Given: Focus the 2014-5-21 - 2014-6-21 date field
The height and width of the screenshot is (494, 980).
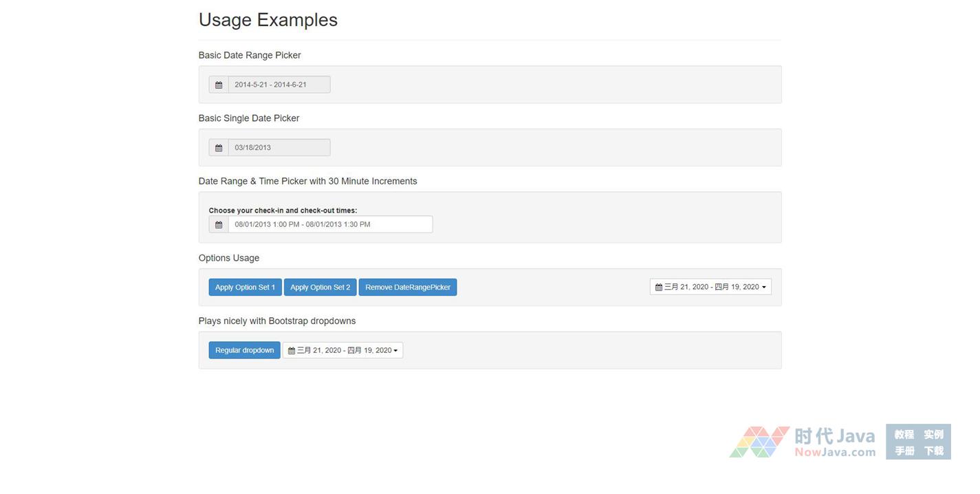Looking at the screenshot, I should (x=279, y=85).
